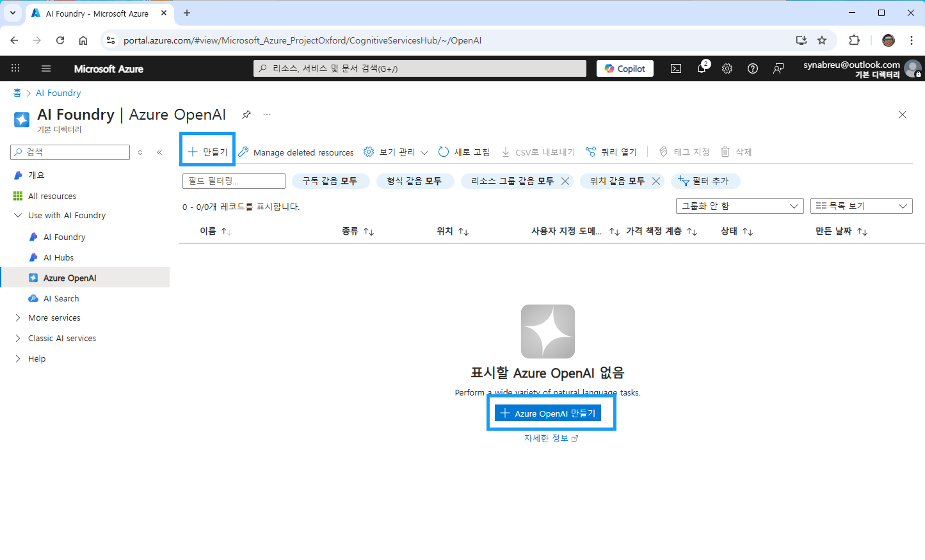Launch Cloud Shell from the top bar
Image resolution: width=925 pixels, height=560 pixels.
pyautogui.click(x=676, y=68)
